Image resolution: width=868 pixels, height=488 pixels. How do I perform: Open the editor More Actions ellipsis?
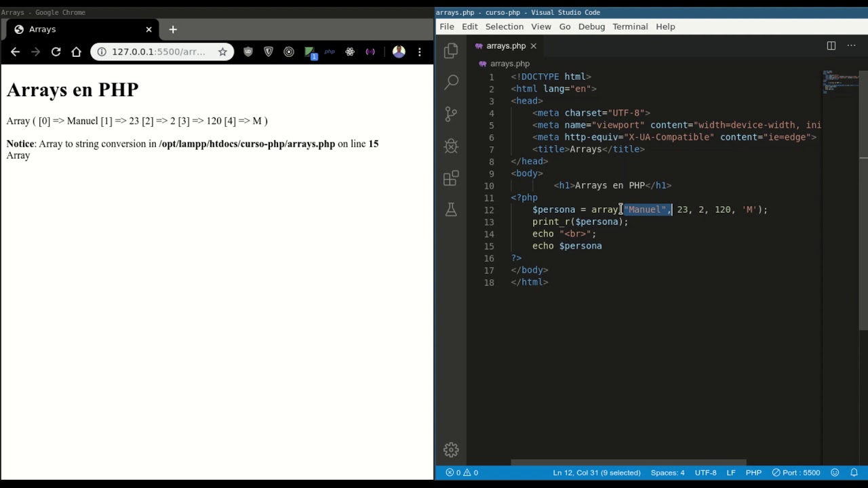[852, 45]
